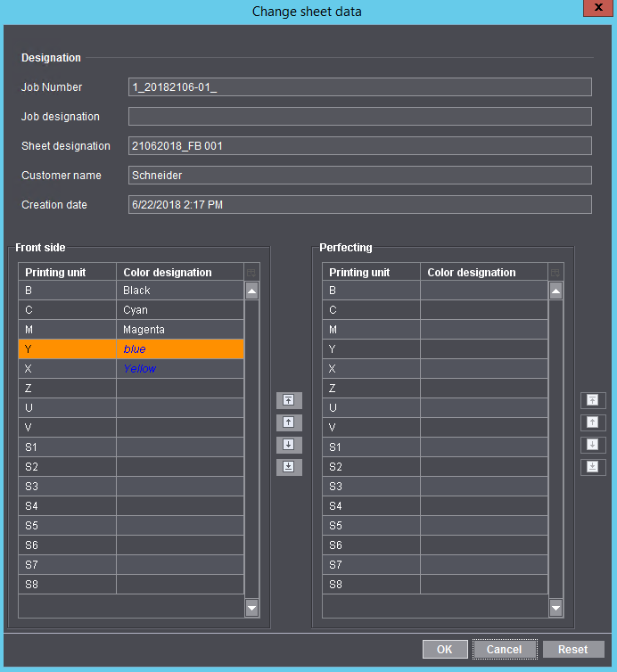
Task: Move selected Front side row to bottom
Action: tap(289, 467)
